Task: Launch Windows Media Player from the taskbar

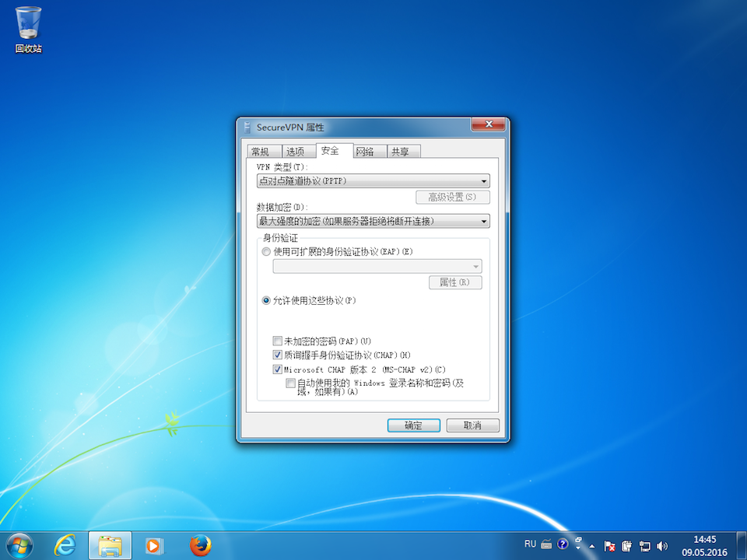Action: [153, 546]
